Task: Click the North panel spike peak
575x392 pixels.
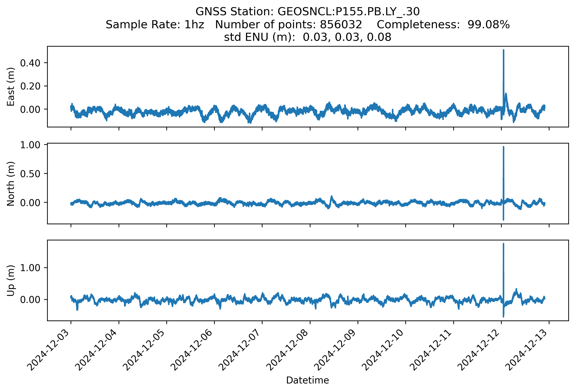Action: 503,148
